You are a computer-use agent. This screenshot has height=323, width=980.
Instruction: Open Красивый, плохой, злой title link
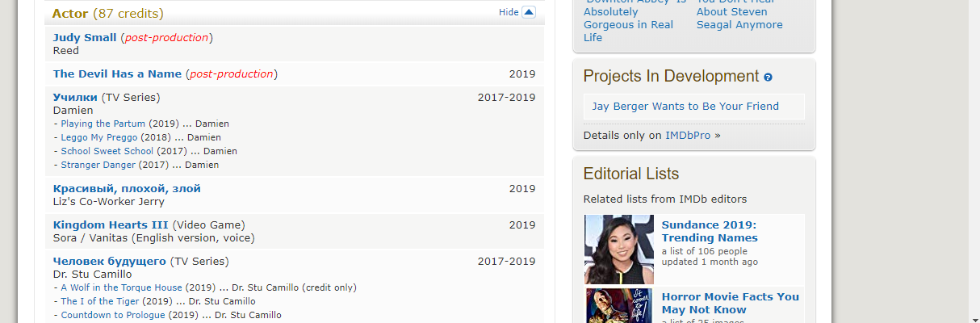pyautogui.click(x=127, y=188)
